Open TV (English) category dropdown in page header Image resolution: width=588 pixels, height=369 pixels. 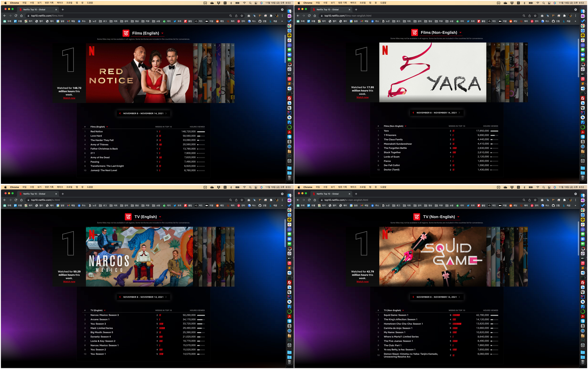pos(148,217)
